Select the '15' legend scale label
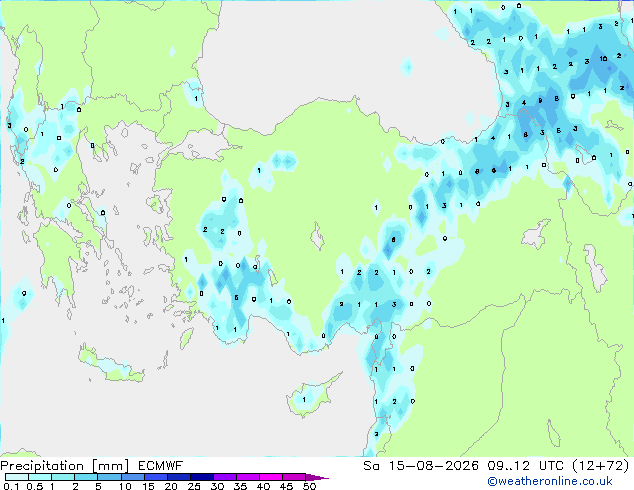Image resolution: width=634 pixels, height=490 pixels. click(148, 486)
